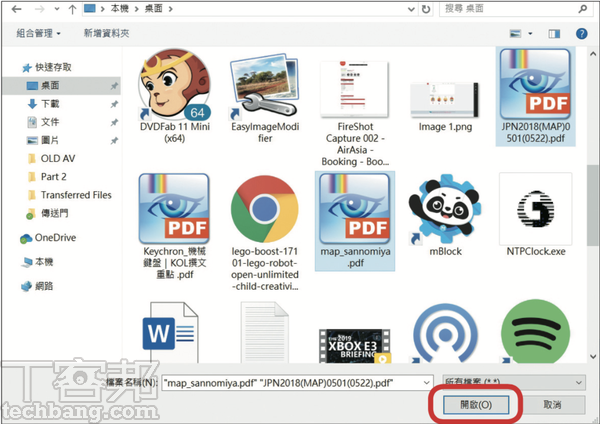Select OneDrive in the navigation pane
600x424 pixels.
55,238
